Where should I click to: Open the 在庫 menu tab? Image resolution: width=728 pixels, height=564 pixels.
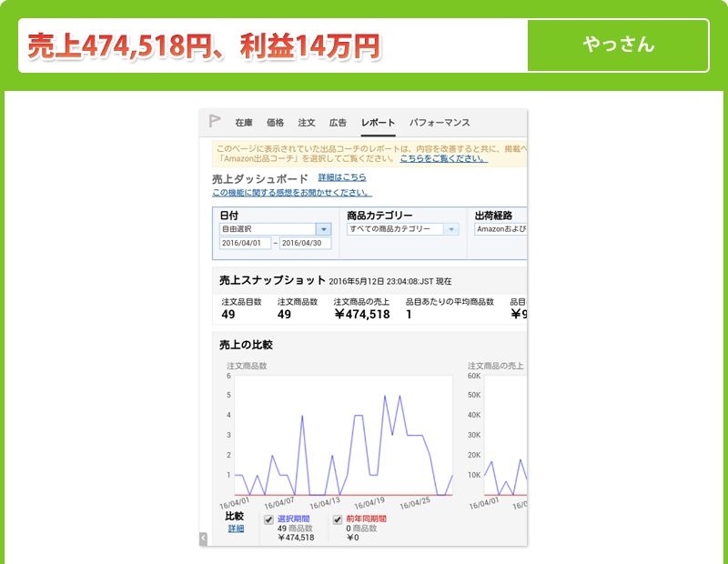coord(243,123)
